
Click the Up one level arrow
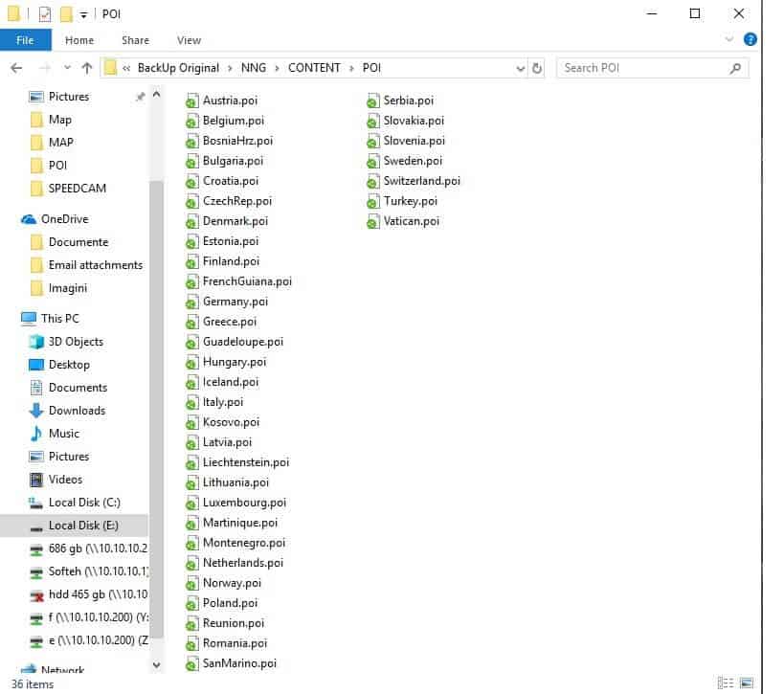[87, 68]
